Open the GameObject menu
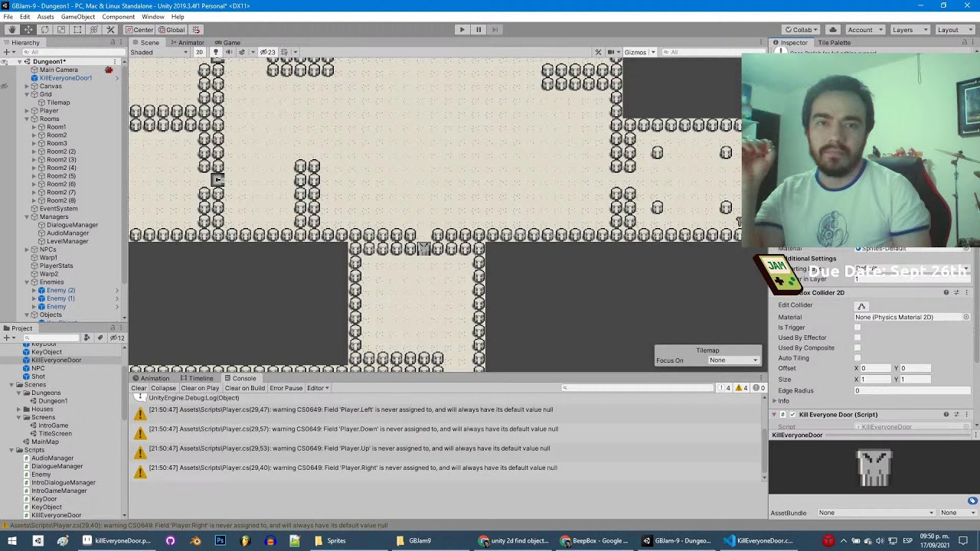Screen dimensions: 980x551 coord(78,17)
